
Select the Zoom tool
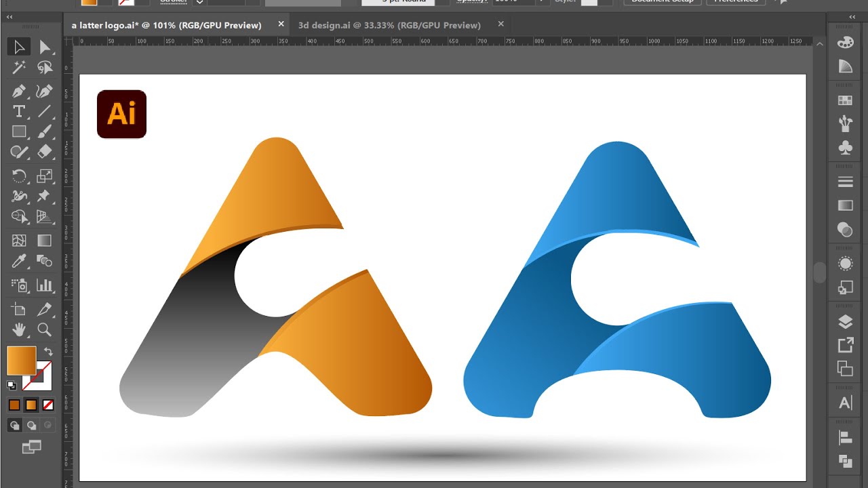[45, 330]
